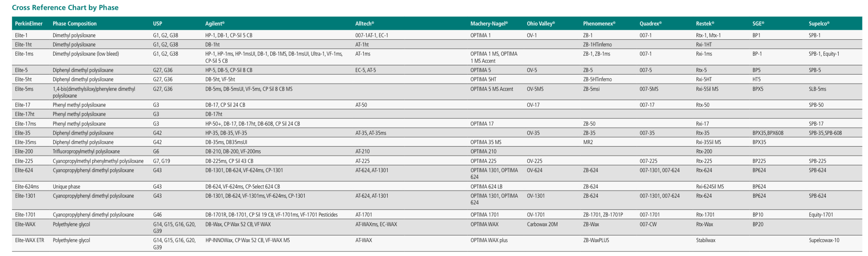Click the 'Cross Reference Chart by Phase' title
Screen dimensions: 868x256
pyautogui.click(x=65, y=8)
